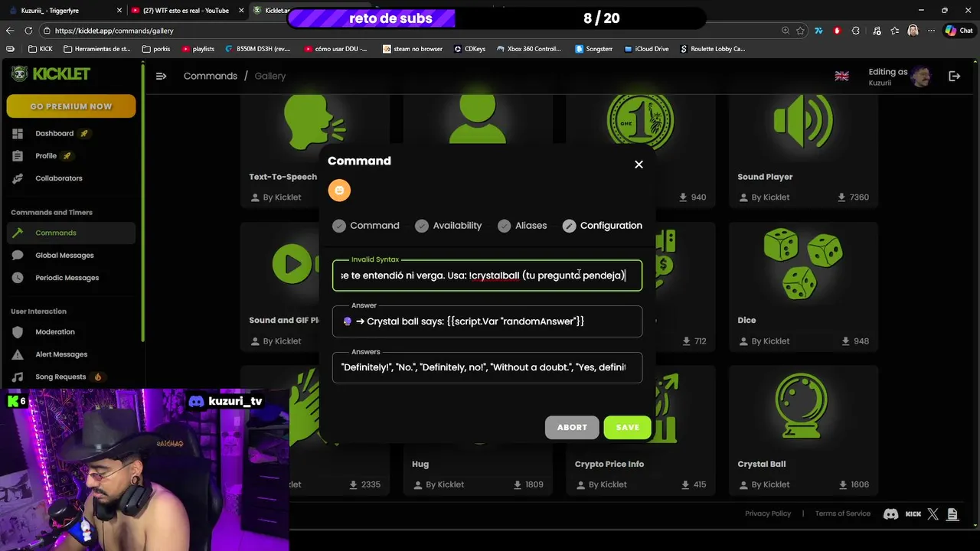The height and width of the screenshot is (551, 980).
Task: Click the Kicklet logo
Action: point(51,74)
